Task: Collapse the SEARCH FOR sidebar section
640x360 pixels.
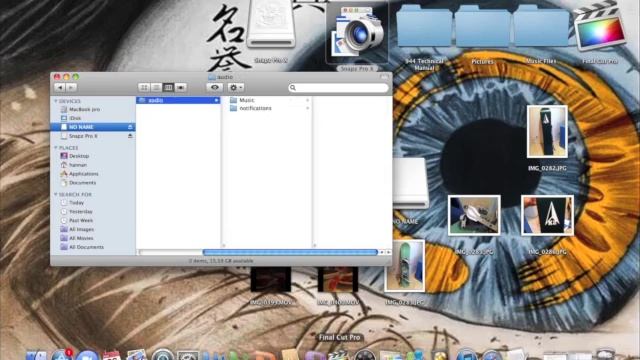Action: (56, 194)
